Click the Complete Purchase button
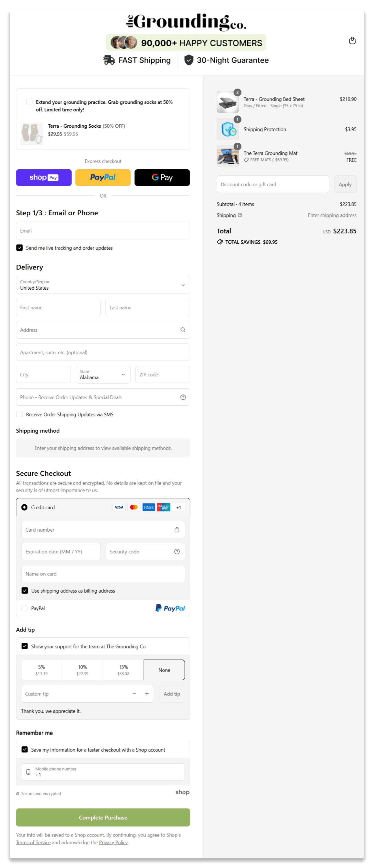This screenshot has height=868, width=374. (103, 817)
